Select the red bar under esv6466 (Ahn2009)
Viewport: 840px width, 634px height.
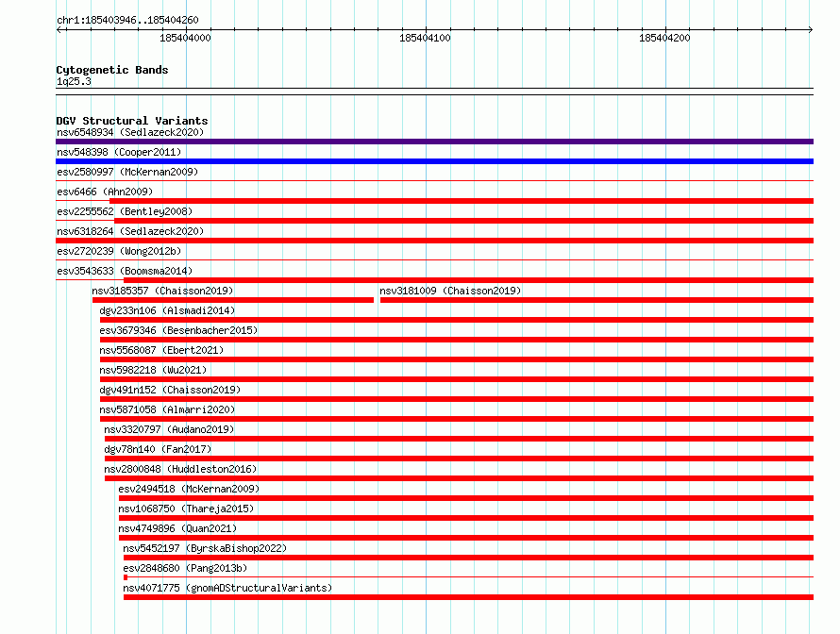pos(462,201)
